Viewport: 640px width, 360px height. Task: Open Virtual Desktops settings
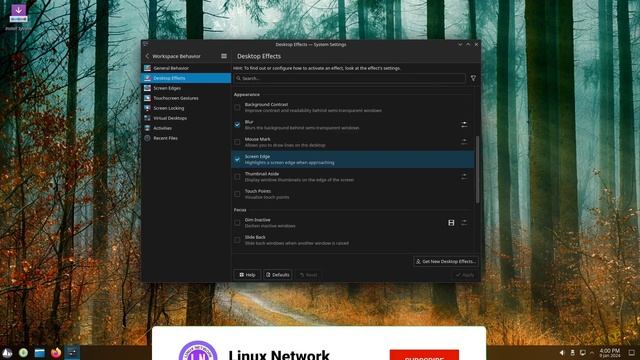coord(186,118)
